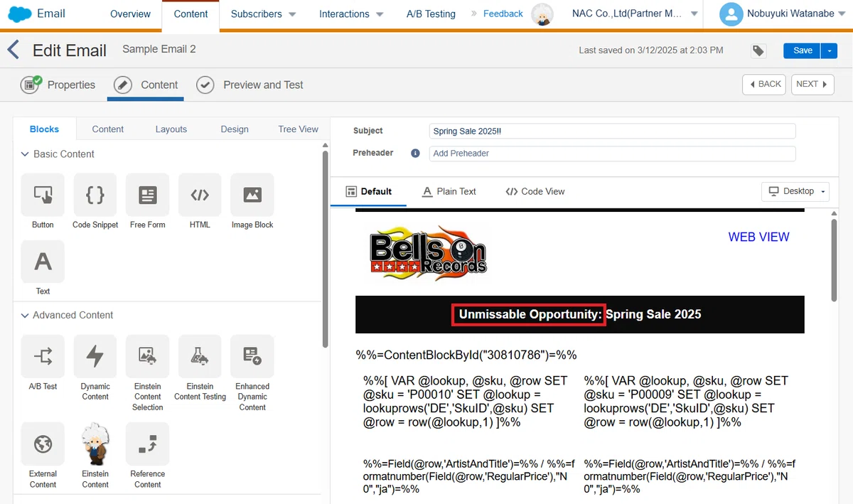The image size is (853, 504).
Task: Go to the Overview tab
Action: (x=131, y=14)
